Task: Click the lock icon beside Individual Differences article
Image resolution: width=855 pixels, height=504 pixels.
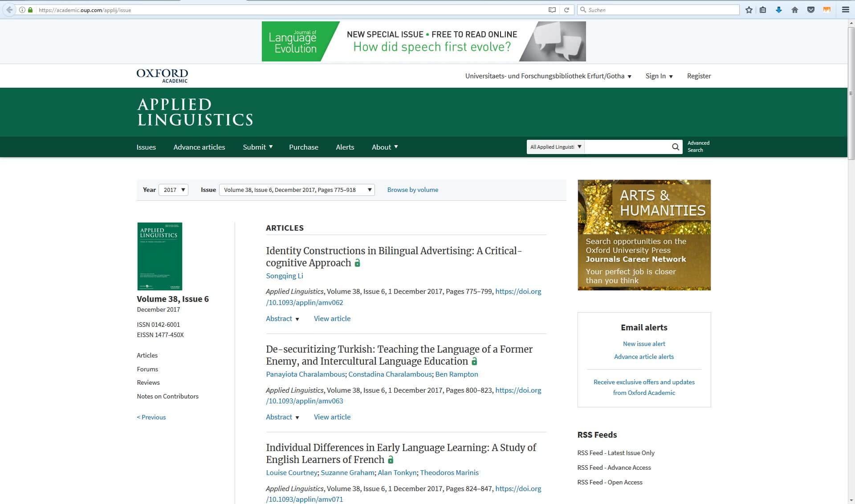Action: 391,460
